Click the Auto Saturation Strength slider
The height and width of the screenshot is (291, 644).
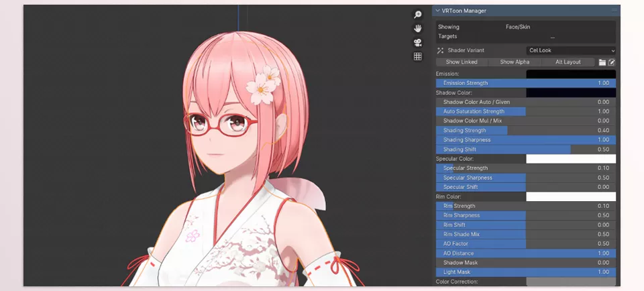(x=526, y=111)
